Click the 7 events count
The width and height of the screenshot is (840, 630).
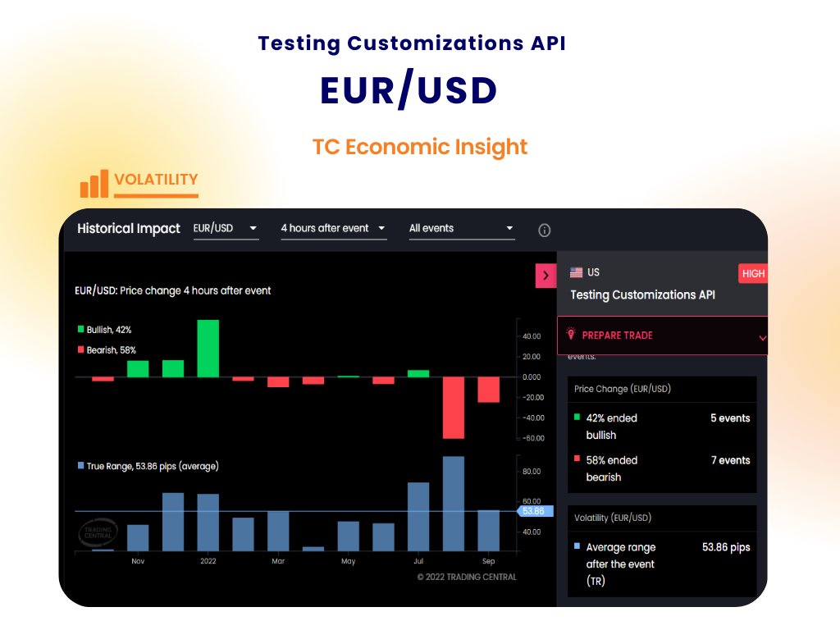pyautogui.click(x=730, y=460)
